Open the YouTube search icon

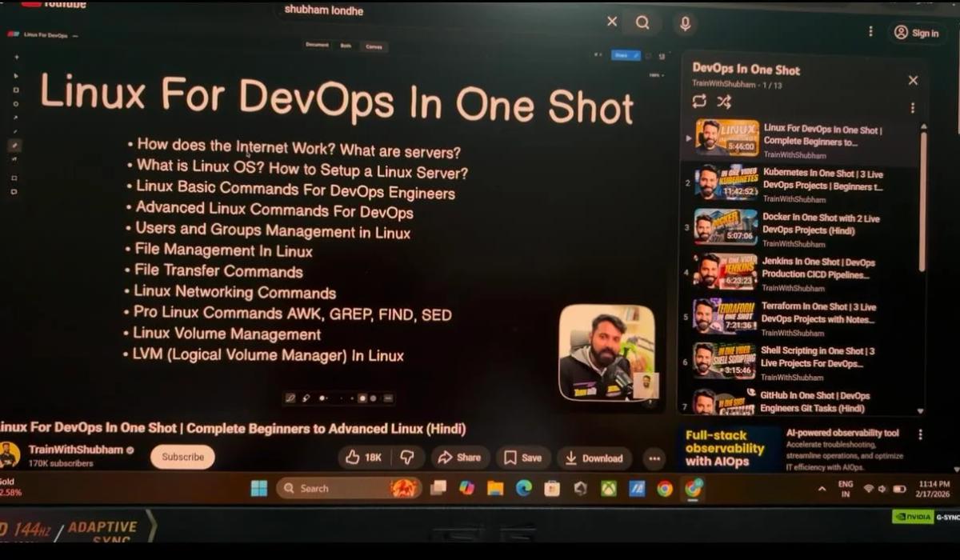coord(642,22)
